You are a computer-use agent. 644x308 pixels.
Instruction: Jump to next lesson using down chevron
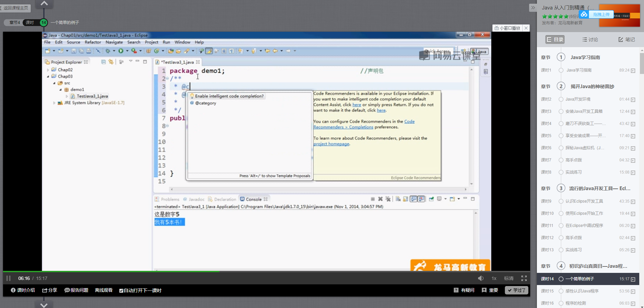coord(44,305)
